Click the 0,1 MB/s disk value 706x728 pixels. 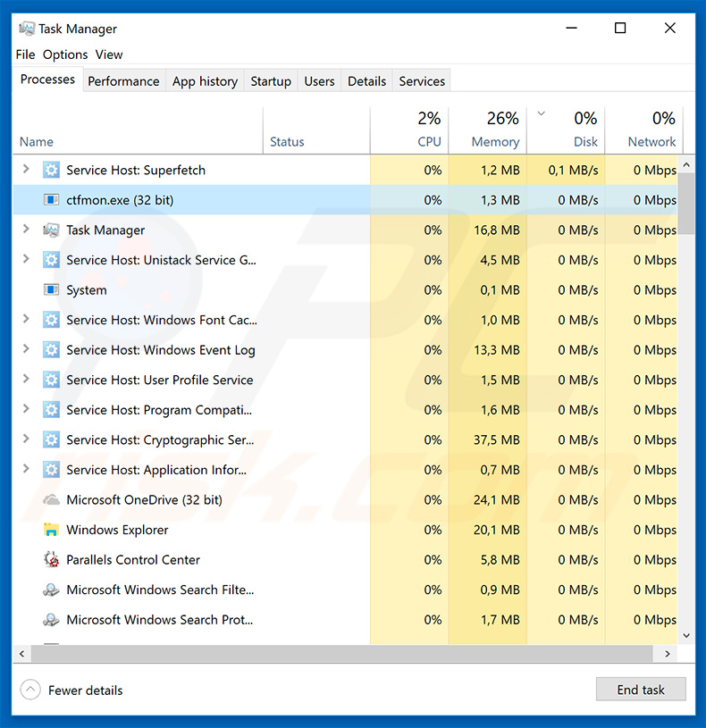pyautogui.click(x=573, y=170)
